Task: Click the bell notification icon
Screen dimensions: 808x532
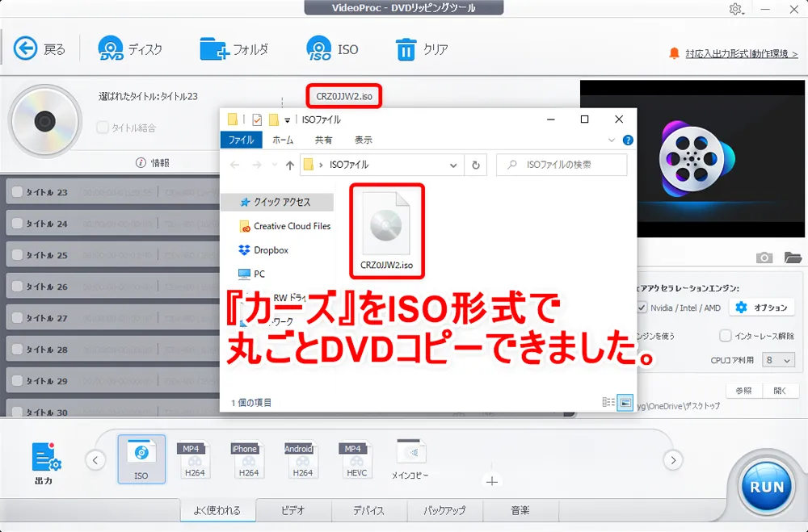Action: [x=674, y=53]
